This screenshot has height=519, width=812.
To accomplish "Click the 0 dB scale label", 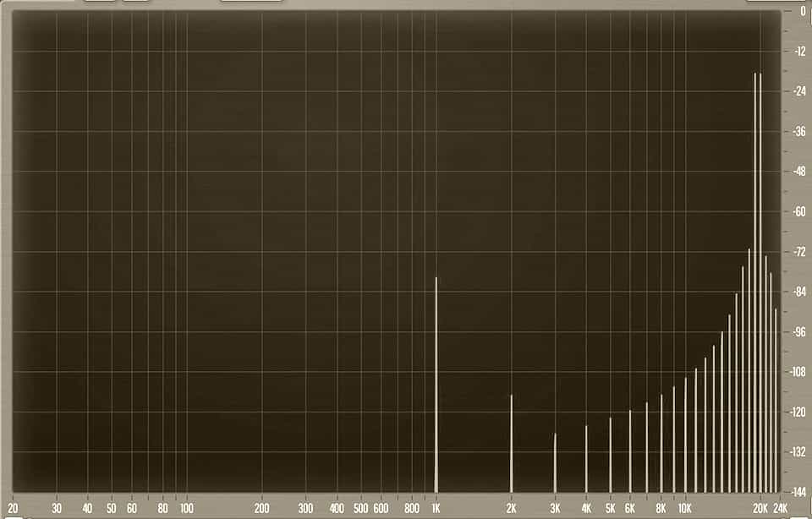I will pos(803,11).
